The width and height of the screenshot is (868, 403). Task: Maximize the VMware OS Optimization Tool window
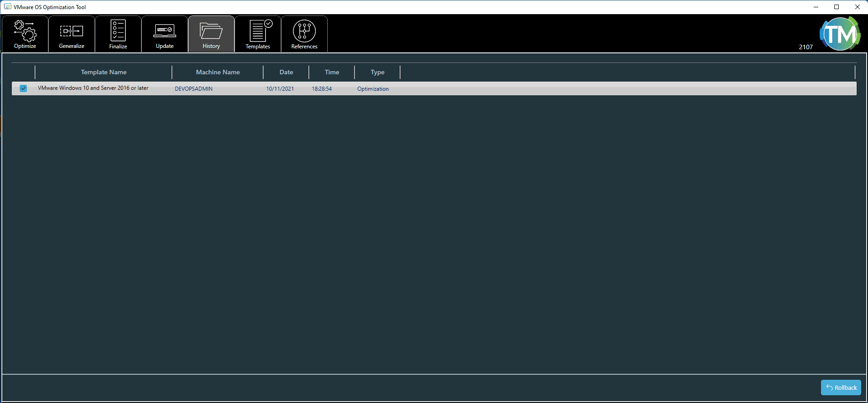click(x=837, y=7)
